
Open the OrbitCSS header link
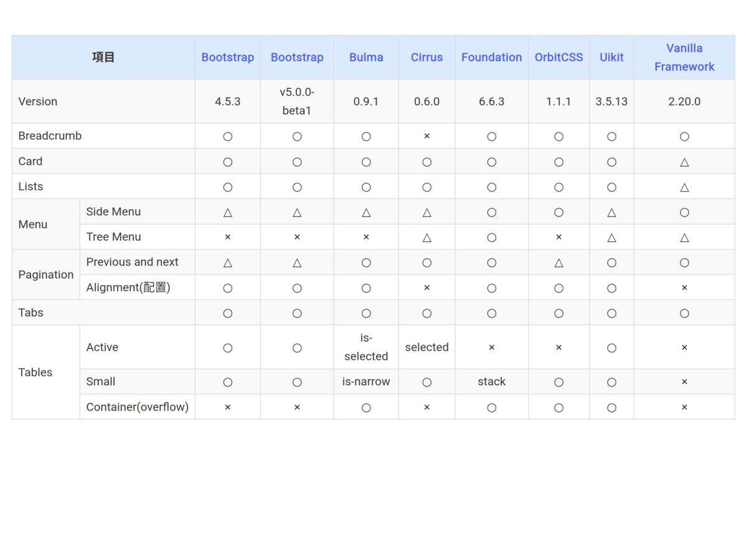tap(559, 57)
